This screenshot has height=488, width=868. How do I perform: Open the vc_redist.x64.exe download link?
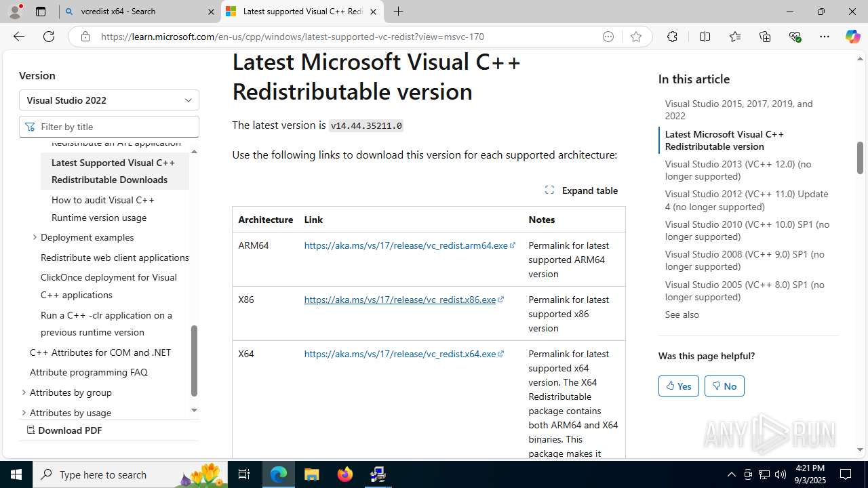click(403, 354)
